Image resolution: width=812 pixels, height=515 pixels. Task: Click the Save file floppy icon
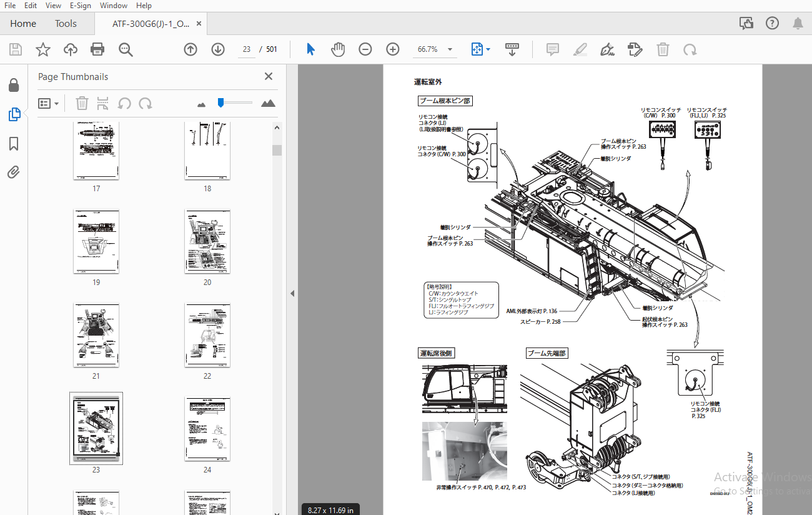coord(16,49)
